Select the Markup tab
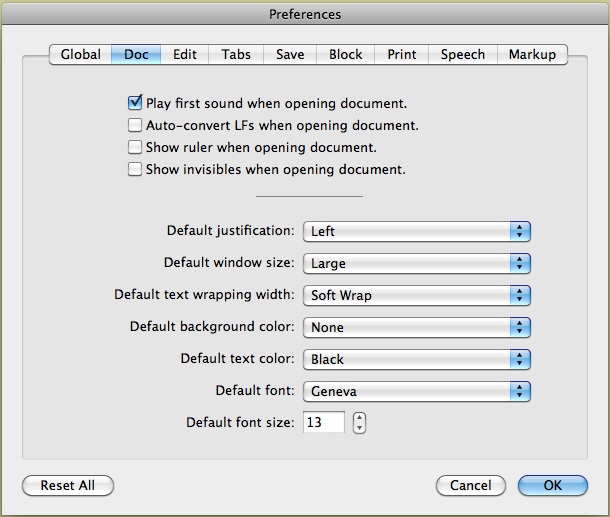 pyautogui.click(x=532, y=55)
